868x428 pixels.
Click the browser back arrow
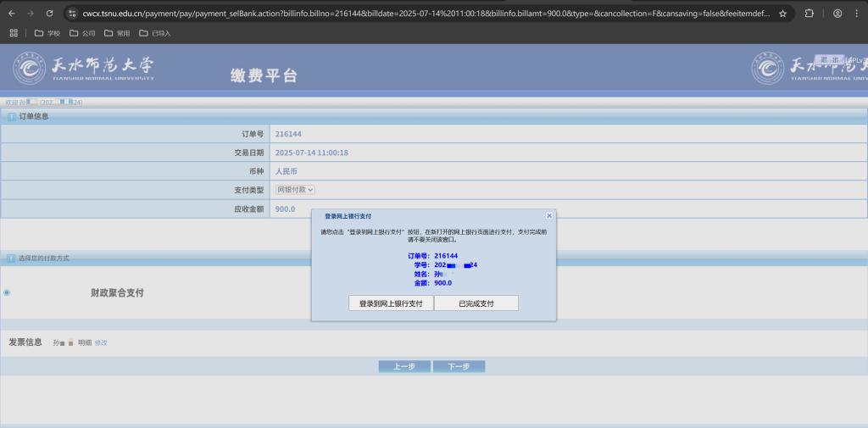pos(9,14)
